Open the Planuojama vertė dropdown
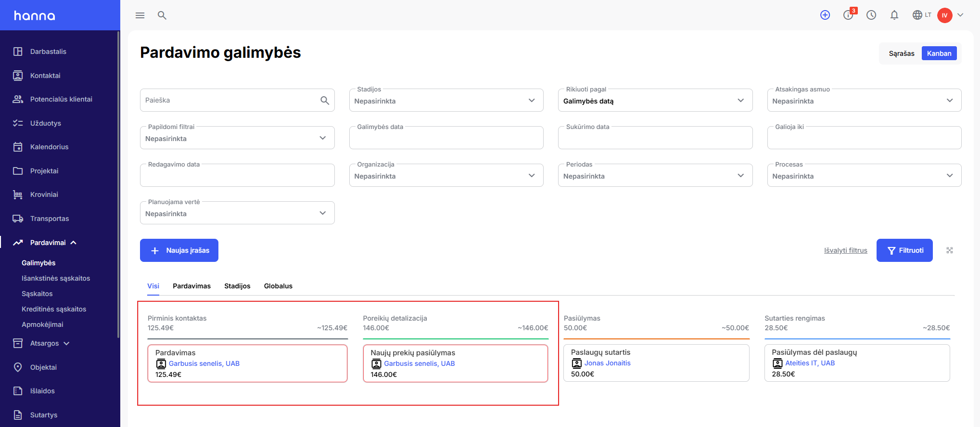Viewport: 980px width, 427px height. (237, 213)
